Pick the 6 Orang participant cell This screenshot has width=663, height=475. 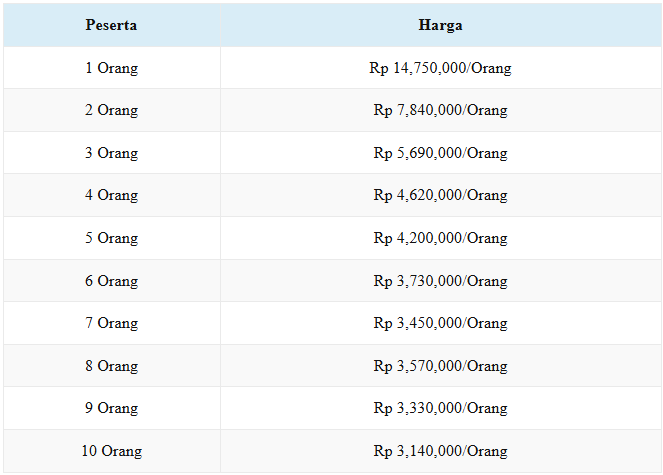111,281
